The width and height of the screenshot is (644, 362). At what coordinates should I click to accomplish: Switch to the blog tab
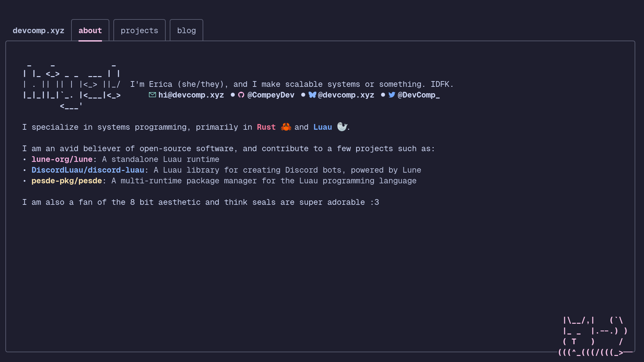point(186,31)
